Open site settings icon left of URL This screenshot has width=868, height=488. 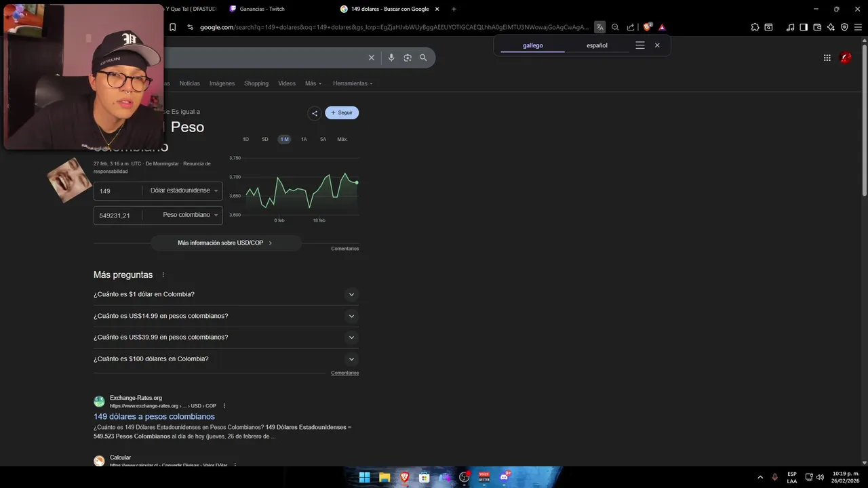(191, 27)
